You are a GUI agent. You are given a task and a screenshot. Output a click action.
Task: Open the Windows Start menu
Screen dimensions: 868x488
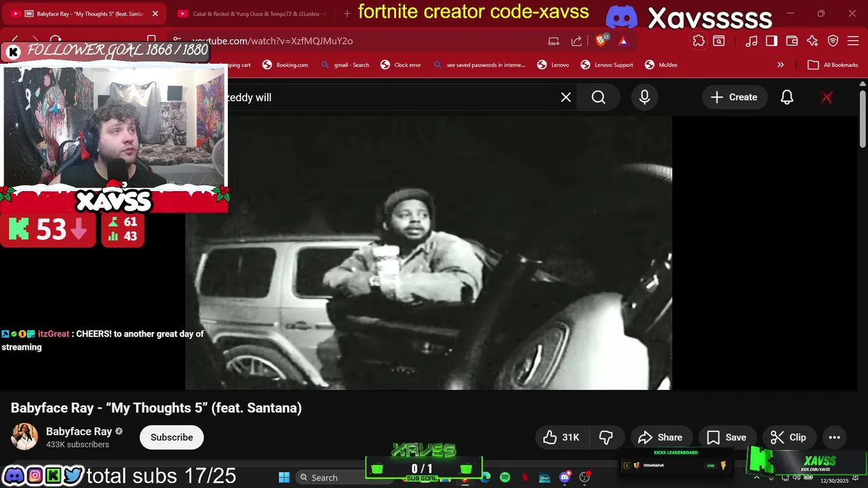[284, 477]
